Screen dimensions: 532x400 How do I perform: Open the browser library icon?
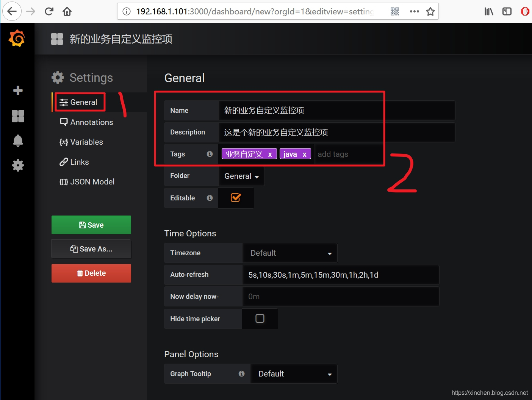489,11
